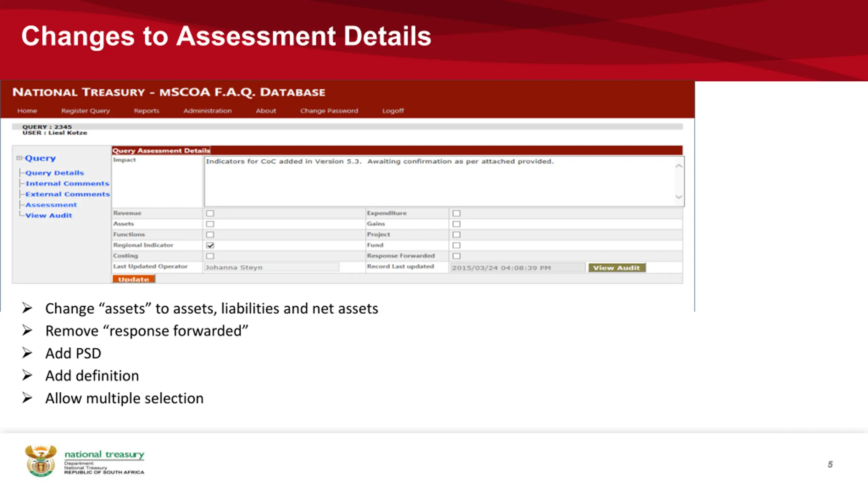
Task: Click the 'QUERY : 2345' text
Action: point(47,127)
